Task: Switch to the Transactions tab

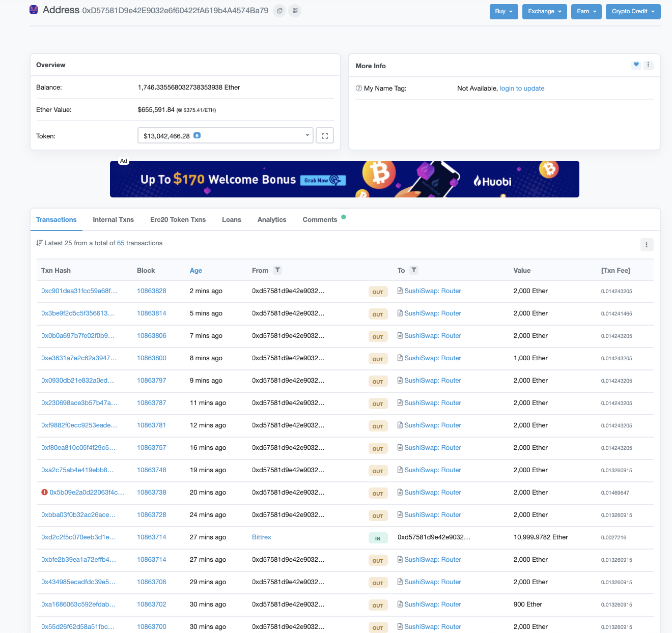Action: point(57,220)
